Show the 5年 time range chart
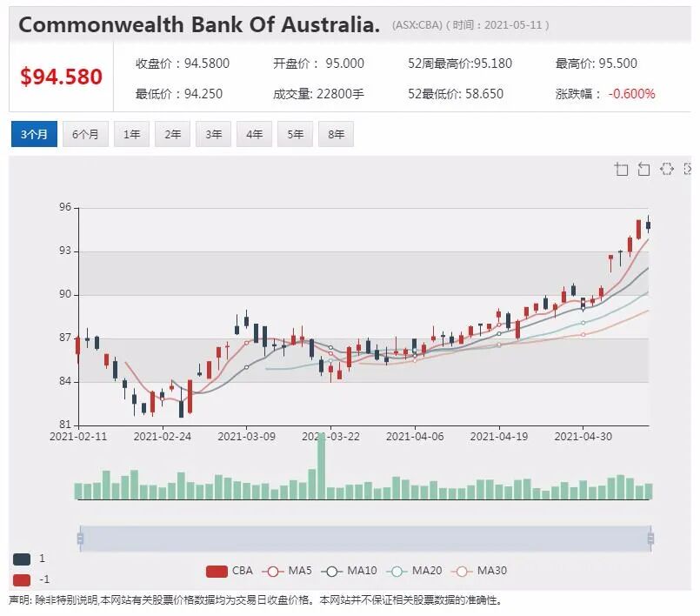 click(295, 134)
